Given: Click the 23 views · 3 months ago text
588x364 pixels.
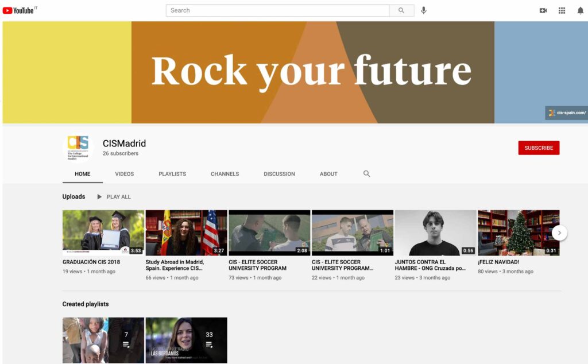Looking at the screenshot, I should tap(423, 278).
